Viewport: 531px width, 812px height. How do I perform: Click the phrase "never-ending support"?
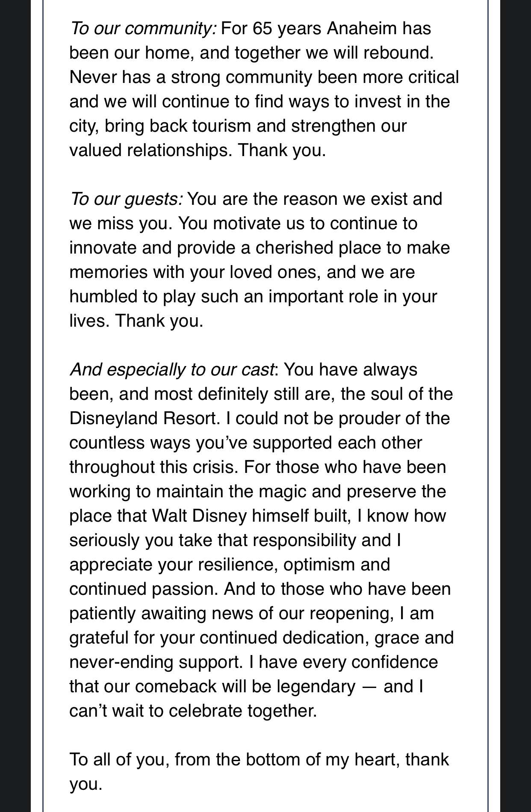click(156, 663)
